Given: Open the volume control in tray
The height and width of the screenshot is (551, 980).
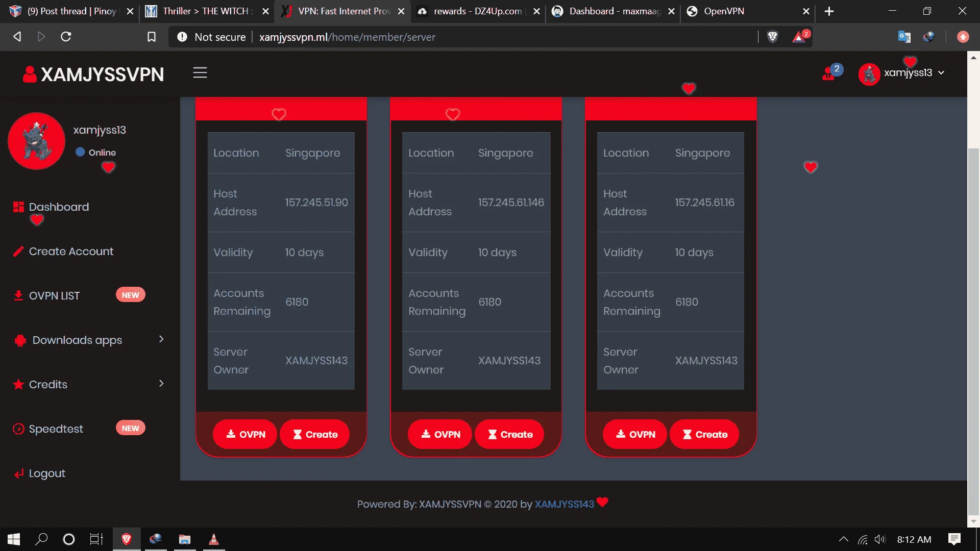Looking at the screenshot, I should (880, 539).
